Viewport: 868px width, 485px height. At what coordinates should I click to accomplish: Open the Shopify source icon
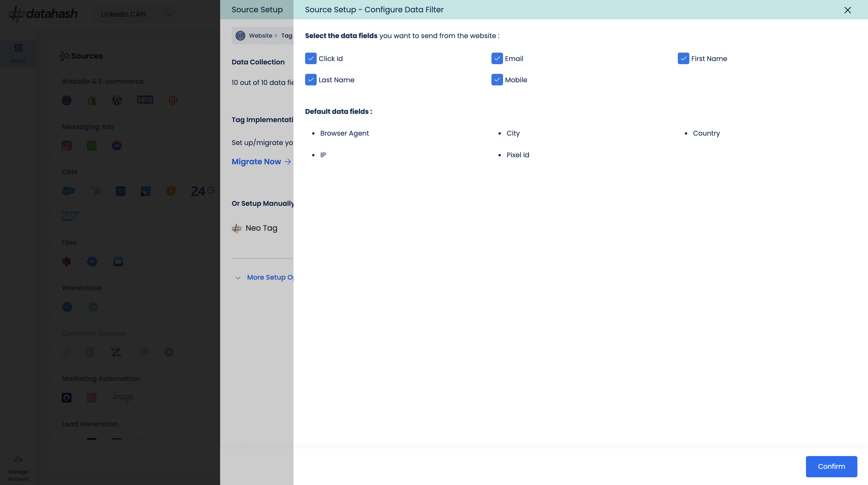point(92,100)
